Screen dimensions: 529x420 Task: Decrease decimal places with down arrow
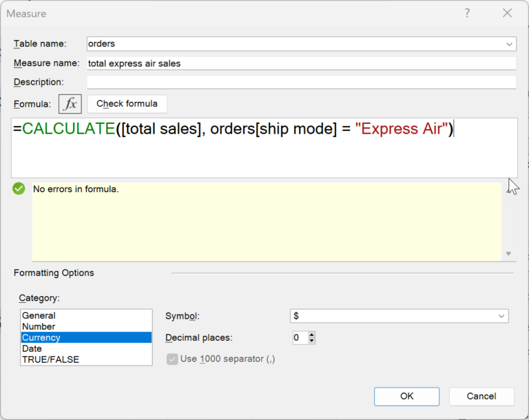(312, 341)
